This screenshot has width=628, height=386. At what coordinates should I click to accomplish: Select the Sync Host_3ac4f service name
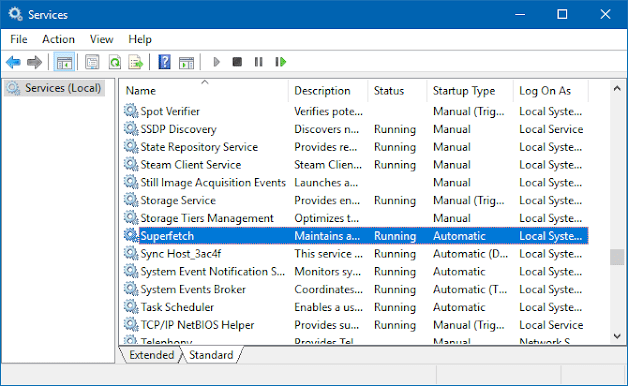(181, 254)
